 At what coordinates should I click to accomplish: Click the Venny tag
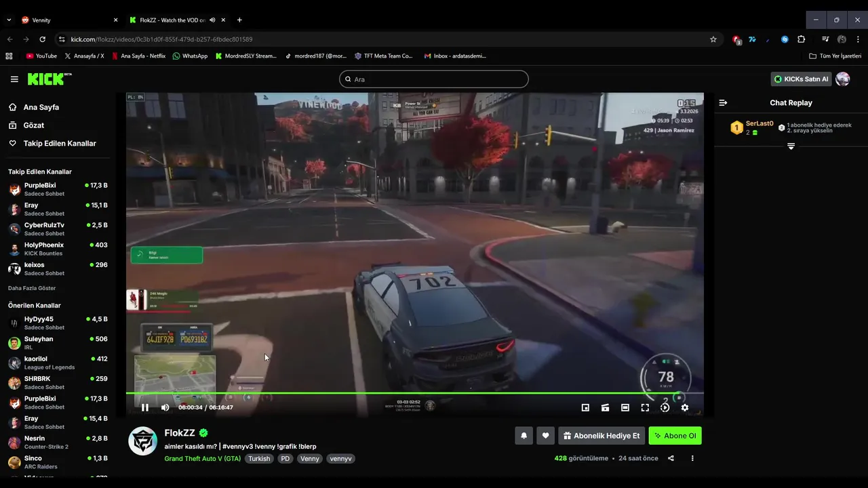point(310,459)
